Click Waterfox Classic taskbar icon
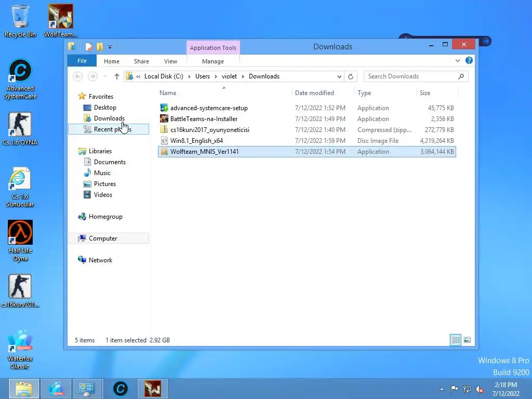Viewport: 532px width, 399px height. 56,389
